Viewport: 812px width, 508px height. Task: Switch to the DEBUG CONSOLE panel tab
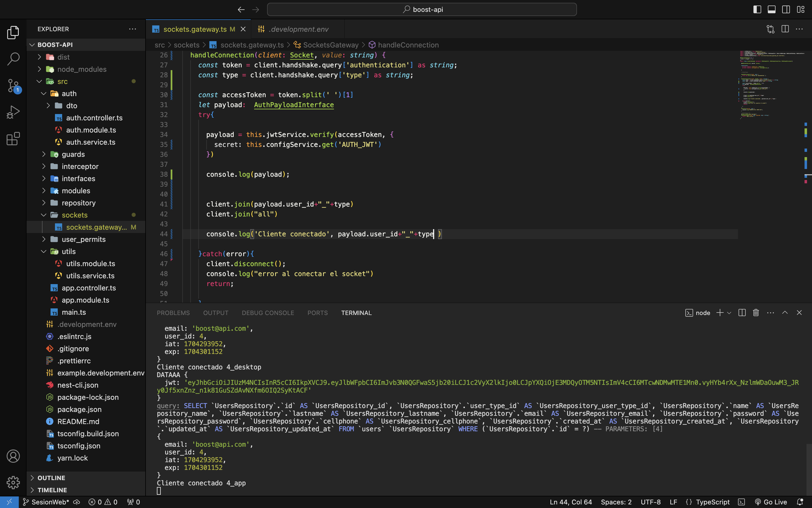[268, 313]
